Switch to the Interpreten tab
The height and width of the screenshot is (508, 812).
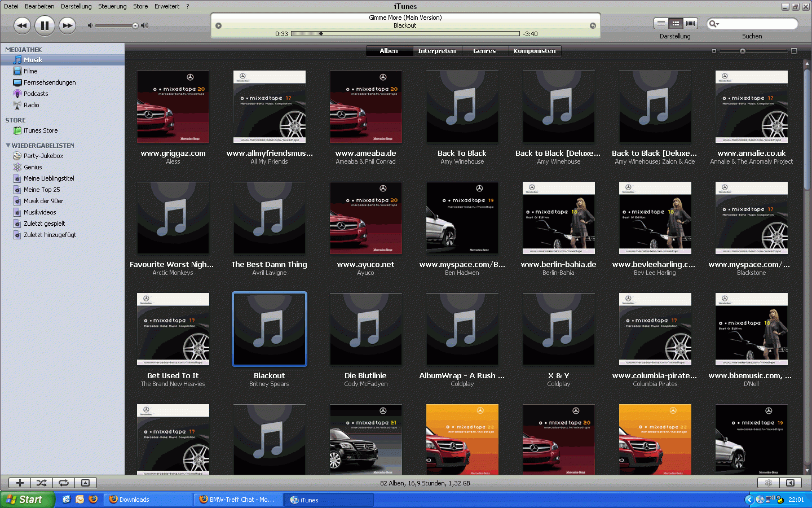tap(436, 51)
